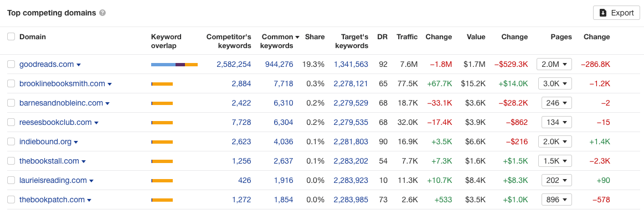Open target's keywords count 2,283,202
This screenshot has height=210, width=644.
click(351, 161)
